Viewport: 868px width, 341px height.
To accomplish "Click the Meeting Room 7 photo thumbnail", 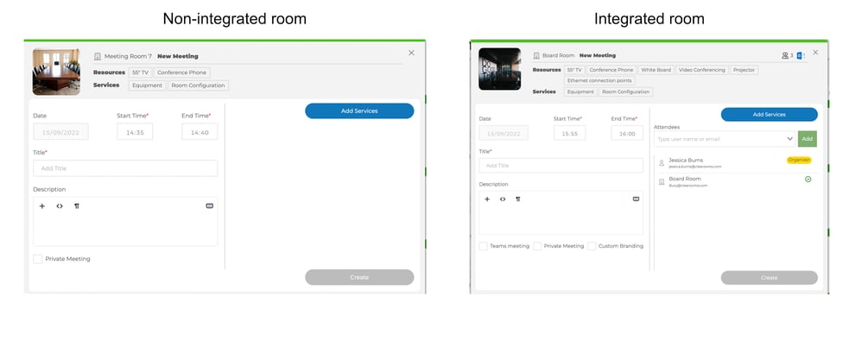I will click(x=56, y=72).
